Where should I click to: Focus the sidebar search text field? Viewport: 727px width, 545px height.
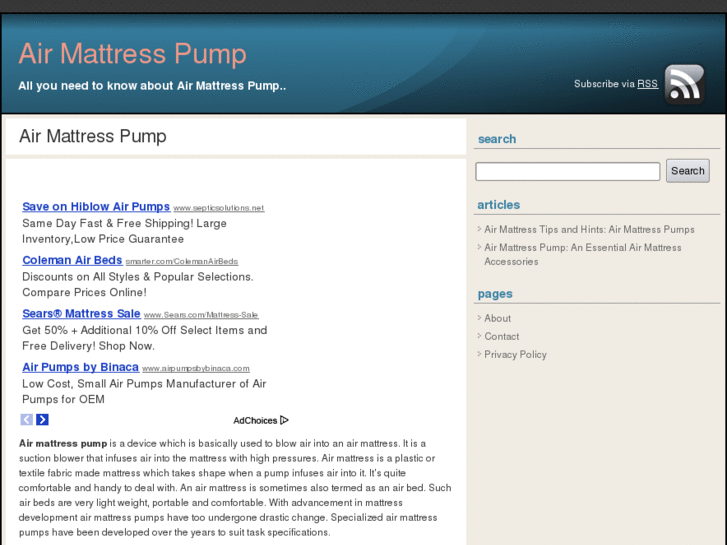coord(568,172)
